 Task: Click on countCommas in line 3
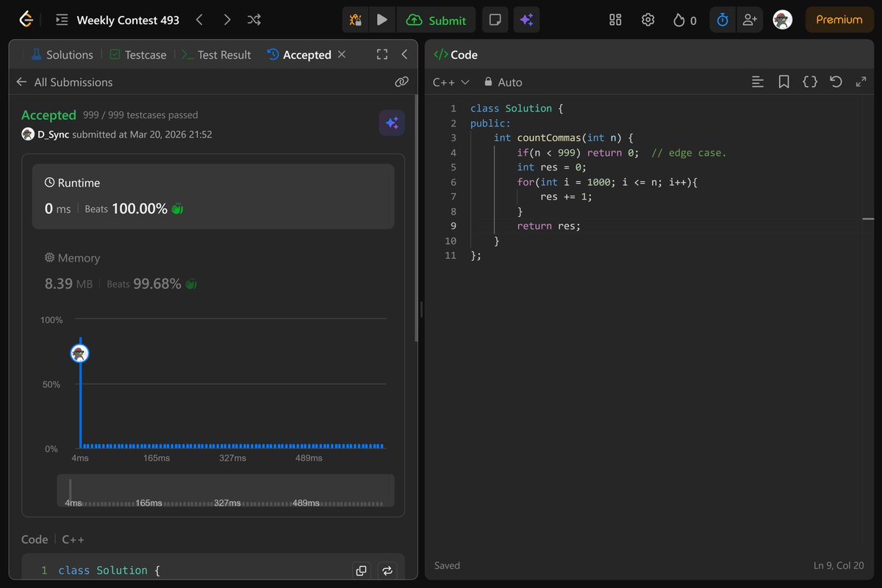coord(549,137)
